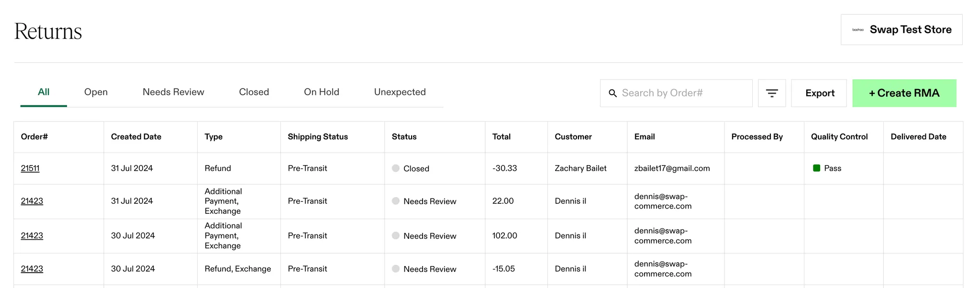Open the Unexpected returns tab
Viewport: 980px width, 288px height.
(x=400, y=92)
